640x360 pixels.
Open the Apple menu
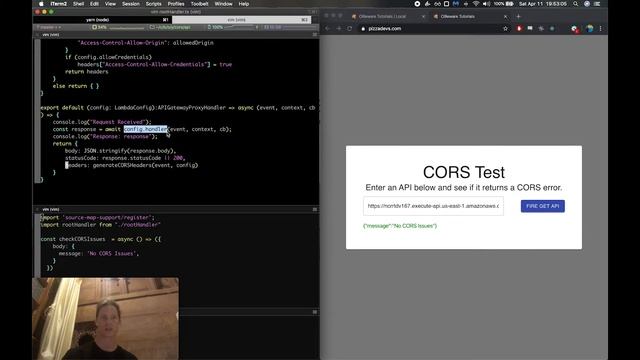pyautogui.click(x=41, y=4)
